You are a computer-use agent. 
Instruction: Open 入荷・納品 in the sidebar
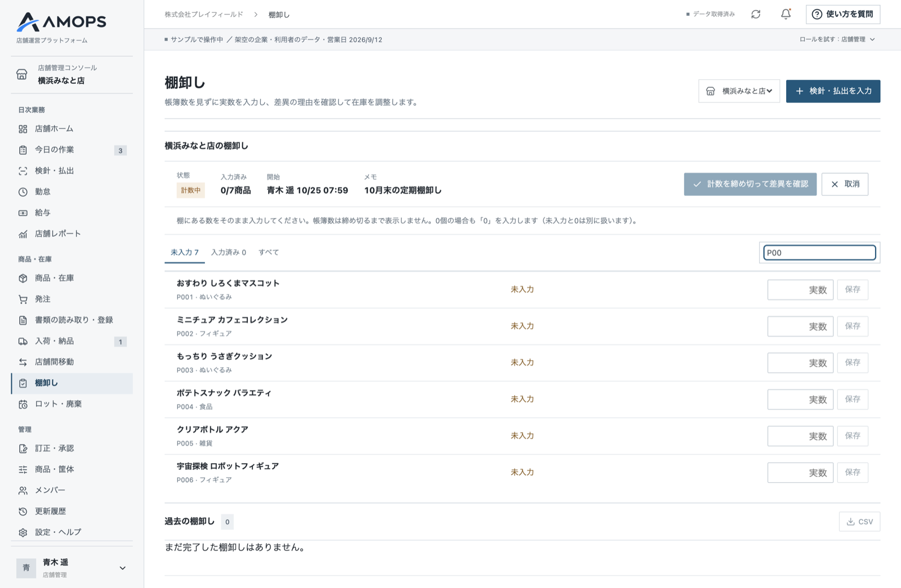tap(72, 341)
